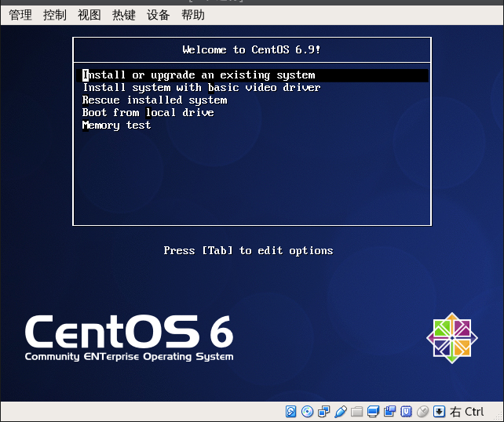Open the 控制 menu
This screenshot has height=422, width=504.
pos(55,15)
